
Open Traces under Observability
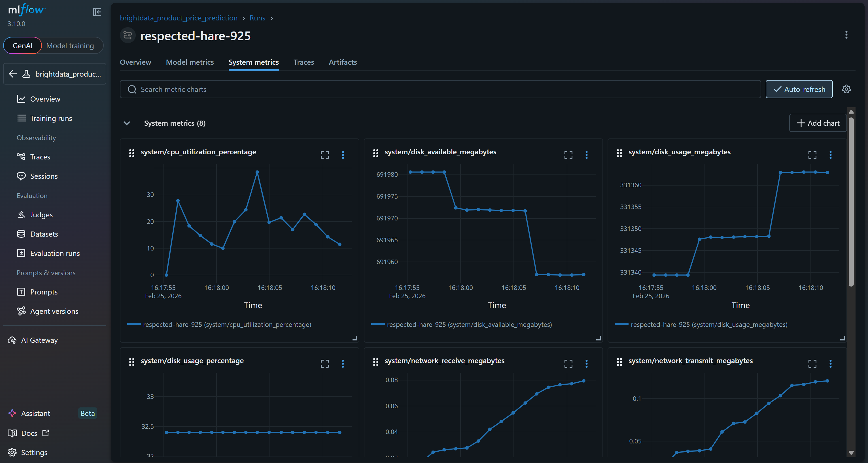point(40,157)
